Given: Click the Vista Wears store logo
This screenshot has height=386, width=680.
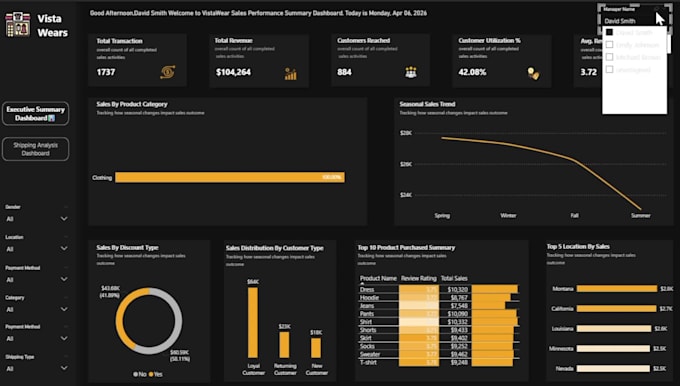Looking at the screenshot, I should point(18,24).
